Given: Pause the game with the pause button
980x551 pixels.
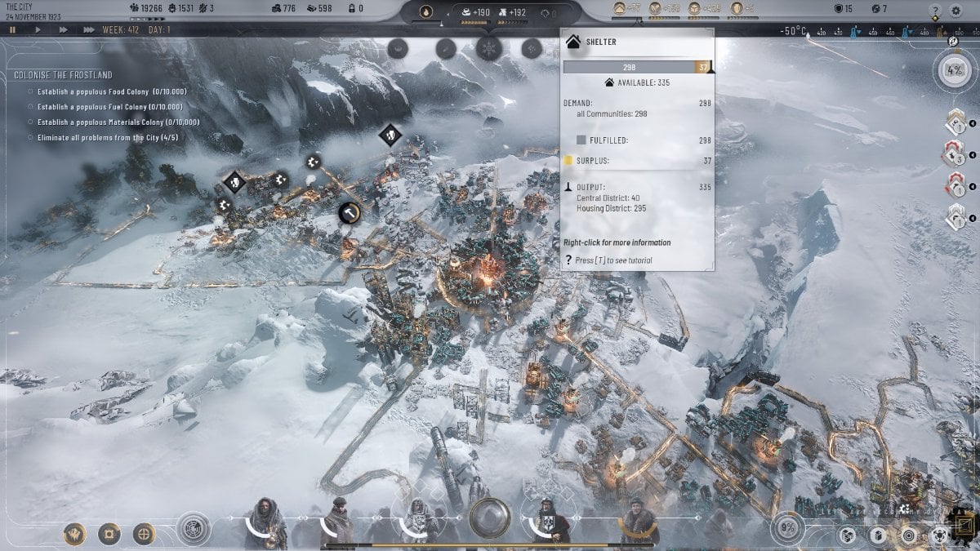Looking at the screenshot, I should click(11, 30).
